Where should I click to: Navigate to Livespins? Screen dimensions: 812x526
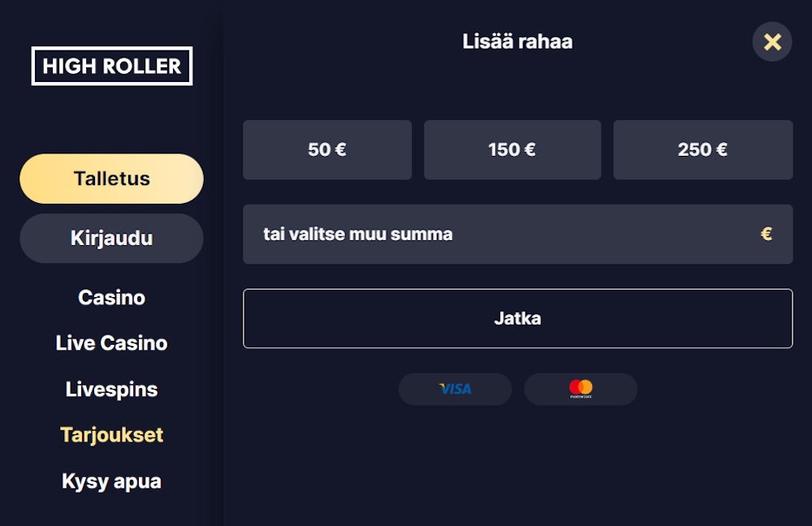click(111, 389)
